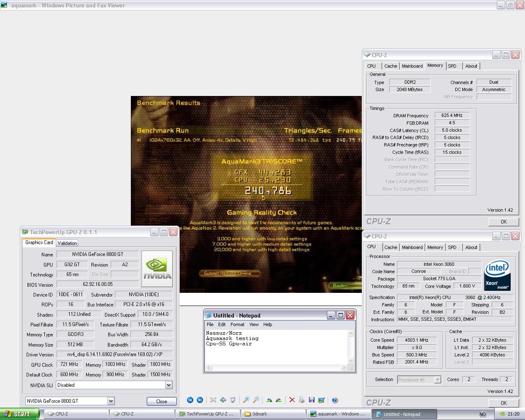Open Cache tab in upper CPU-Z window

click(x=390, y=66)
